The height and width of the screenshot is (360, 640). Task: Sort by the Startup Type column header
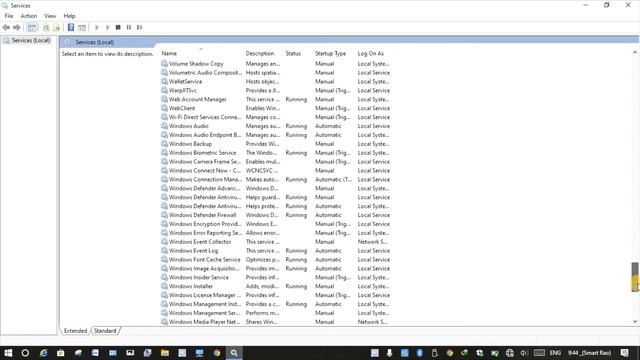(330, 53)
